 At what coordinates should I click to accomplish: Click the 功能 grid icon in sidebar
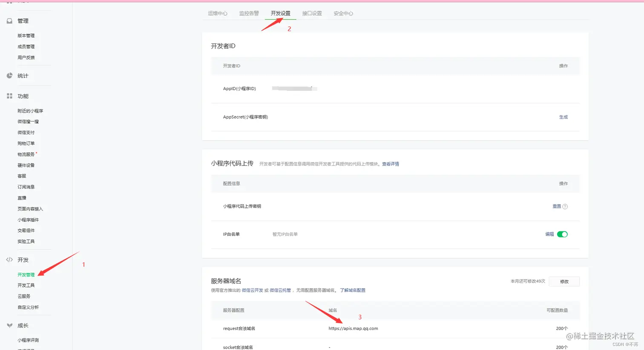click(9, 96)
